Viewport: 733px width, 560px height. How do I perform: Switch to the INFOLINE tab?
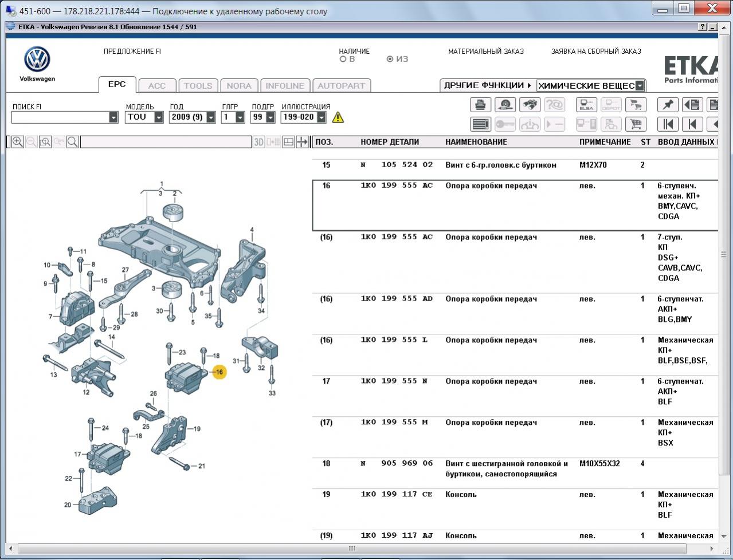click(x=285, y=86)
